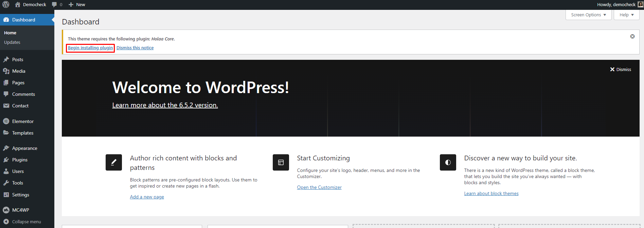Open the comments bubble in admin bar
Screen dimensions: 644x228
click(57, 4)
